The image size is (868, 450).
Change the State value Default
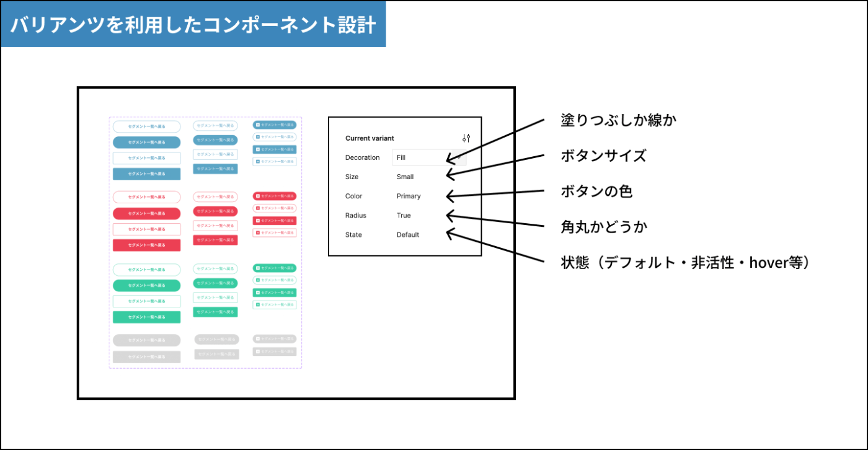coord(408,234)
